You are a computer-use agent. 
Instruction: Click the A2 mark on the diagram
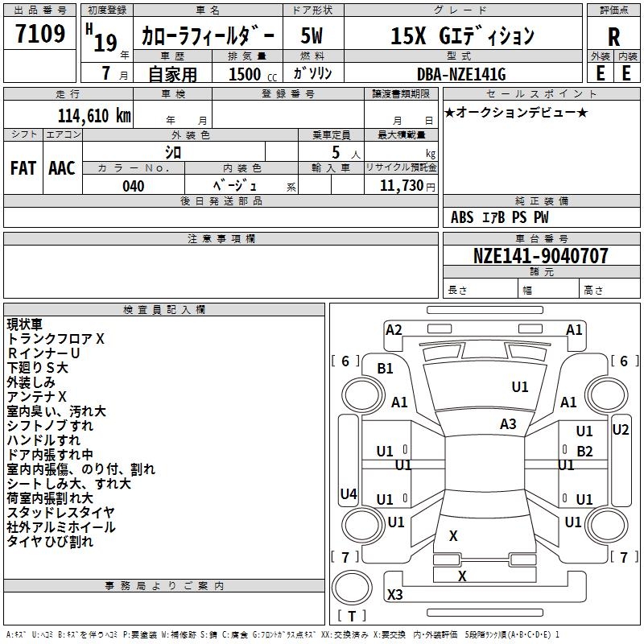[x=394, y=330]
